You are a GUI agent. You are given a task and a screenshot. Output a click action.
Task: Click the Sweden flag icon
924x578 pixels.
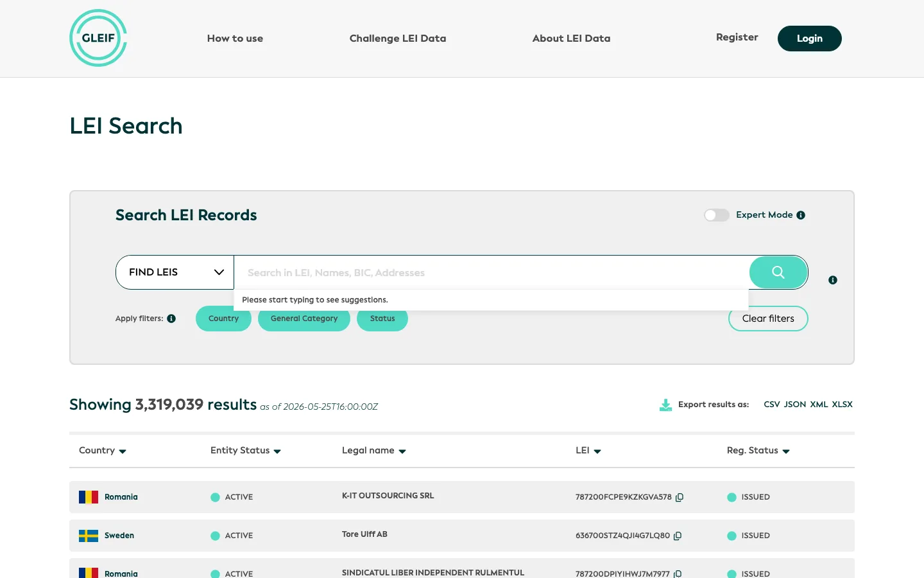pos(89,536)
